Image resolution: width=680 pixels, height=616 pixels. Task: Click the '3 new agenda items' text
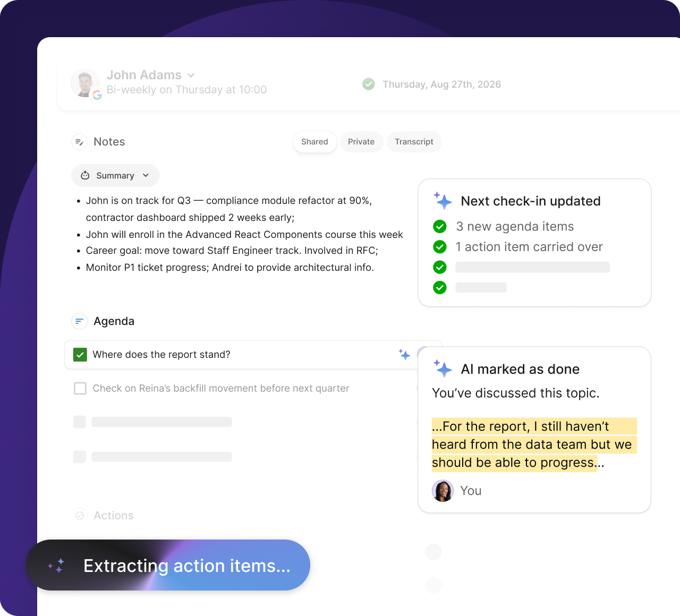pos(515,227)
